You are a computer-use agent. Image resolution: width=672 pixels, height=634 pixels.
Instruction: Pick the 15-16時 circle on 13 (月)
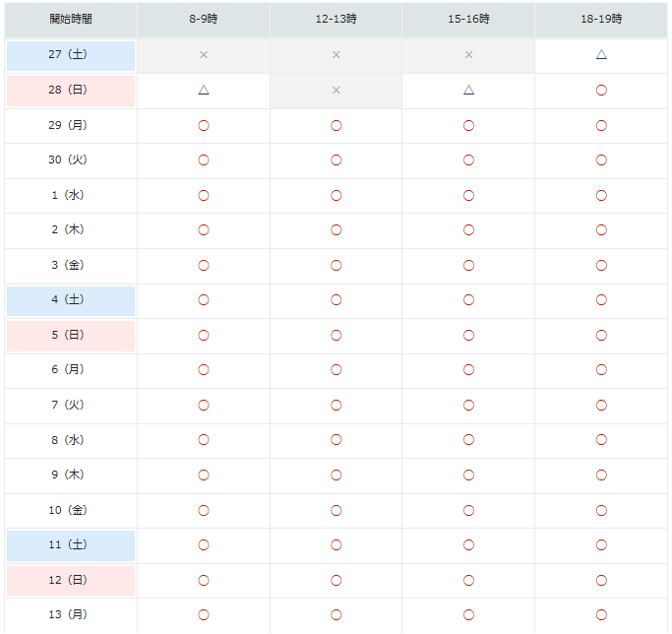(x=469, y=615)
